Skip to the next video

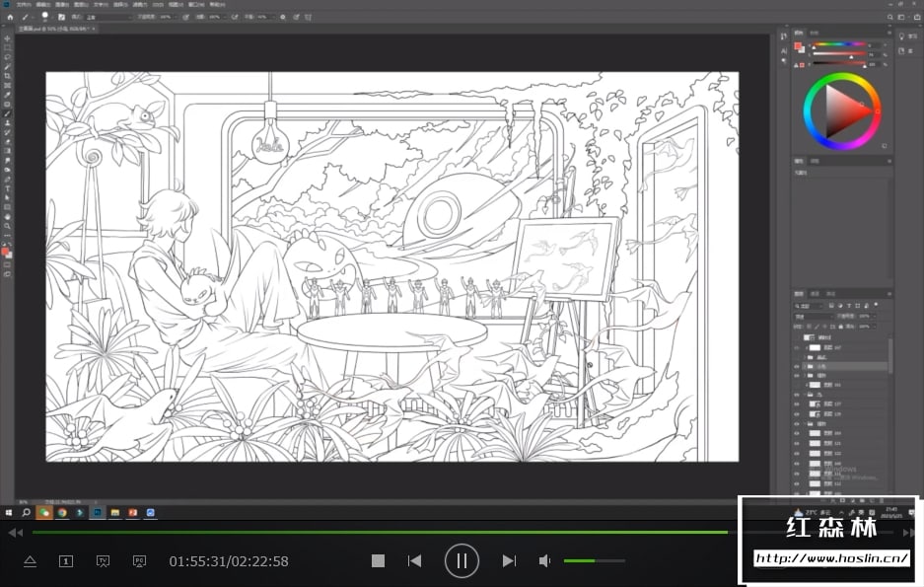(509, 561)
